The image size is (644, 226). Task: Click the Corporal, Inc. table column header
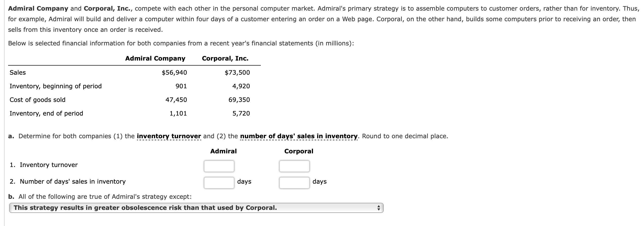[225, 59]
